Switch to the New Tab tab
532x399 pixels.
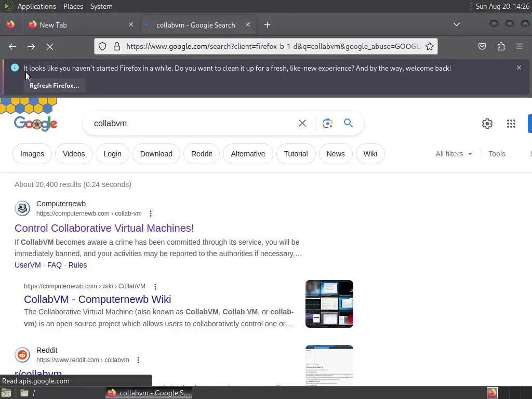coord(80,25)
